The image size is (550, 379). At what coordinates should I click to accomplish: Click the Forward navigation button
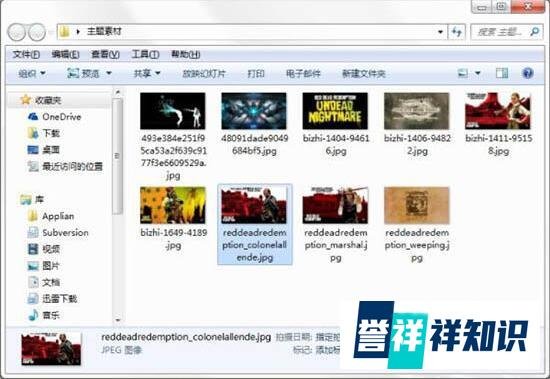click(37, 32)
